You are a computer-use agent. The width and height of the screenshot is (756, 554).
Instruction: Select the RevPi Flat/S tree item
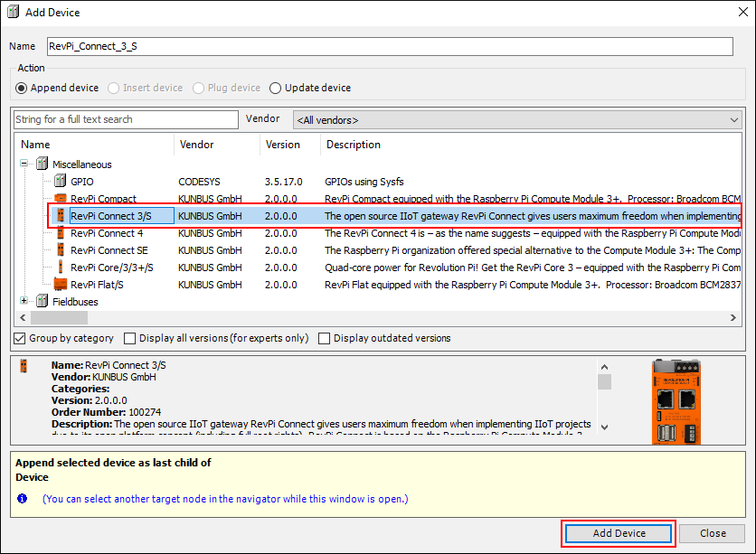coord(97,285)
